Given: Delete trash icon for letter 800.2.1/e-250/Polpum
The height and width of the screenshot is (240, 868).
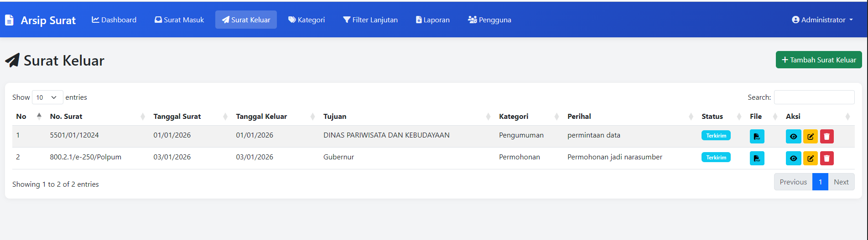Looking at the screenshot, I should (x=826, y=158).
